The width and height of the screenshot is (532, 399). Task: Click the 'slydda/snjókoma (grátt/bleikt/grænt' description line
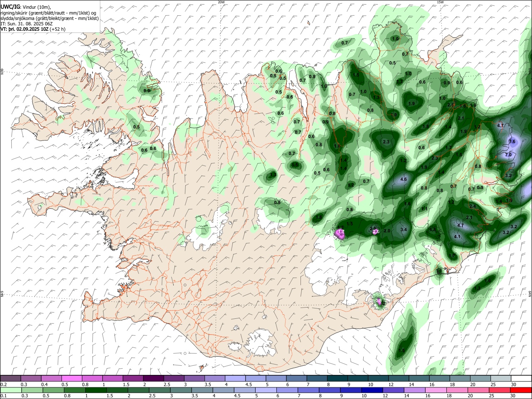coord(49,18)
